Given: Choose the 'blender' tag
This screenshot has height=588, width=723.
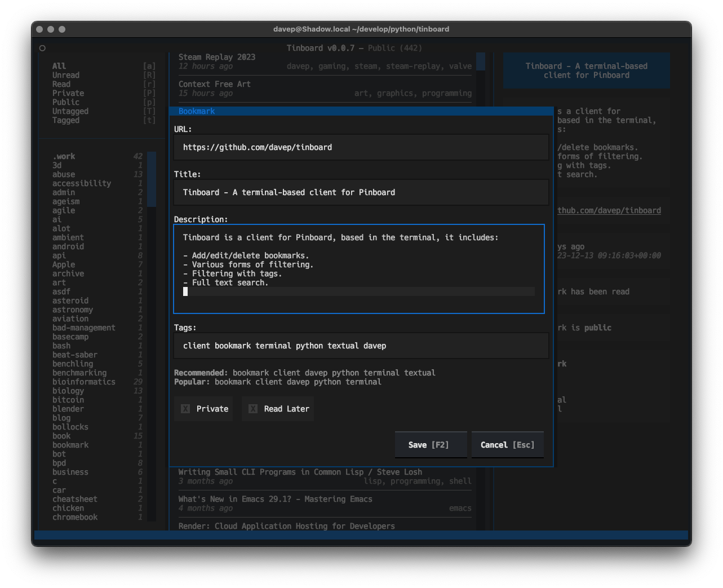Looking at the screenshot, I should (x=97, y=409).
